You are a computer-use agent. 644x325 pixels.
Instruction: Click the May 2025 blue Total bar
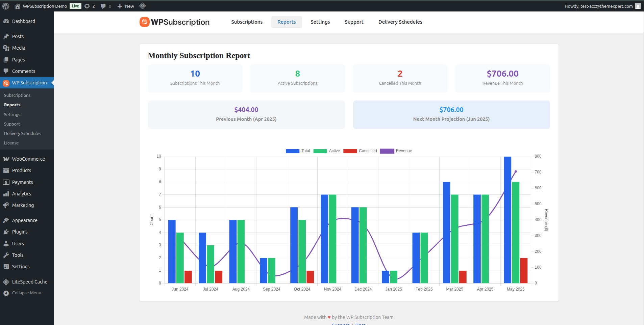507,220
